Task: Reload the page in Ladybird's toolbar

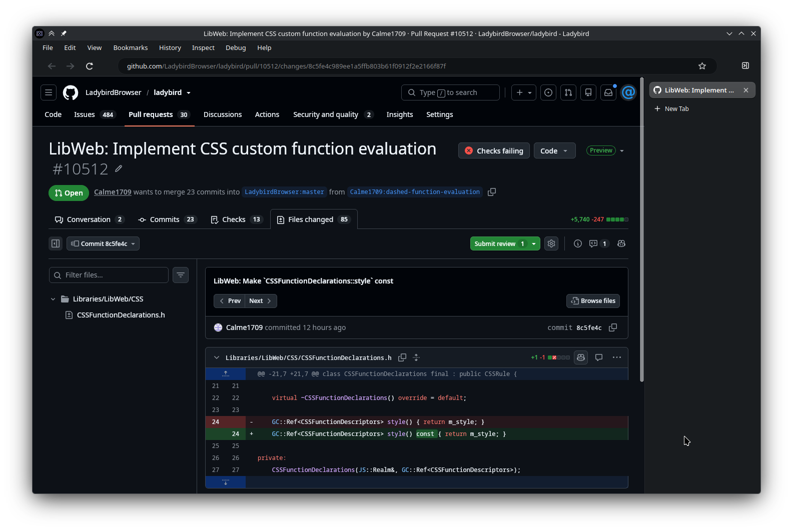Action: coord(90,66)
